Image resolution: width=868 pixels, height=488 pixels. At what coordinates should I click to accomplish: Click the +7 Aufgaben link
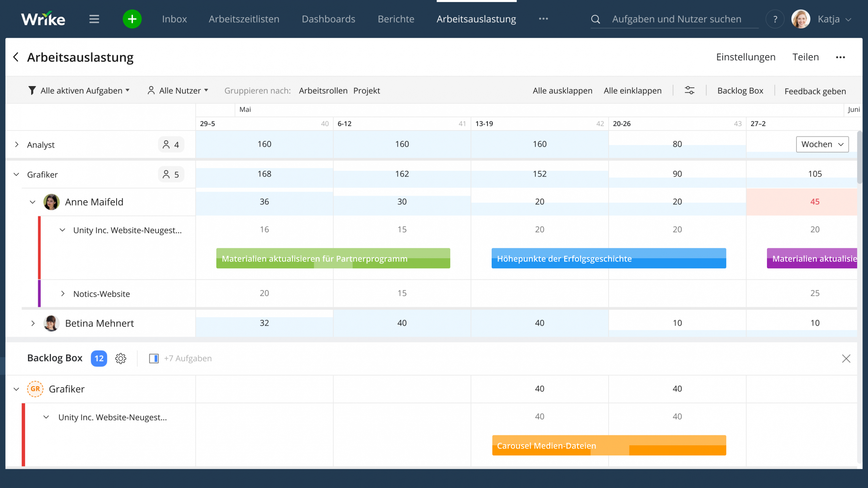pyautogui.click(x=188, y=358)
